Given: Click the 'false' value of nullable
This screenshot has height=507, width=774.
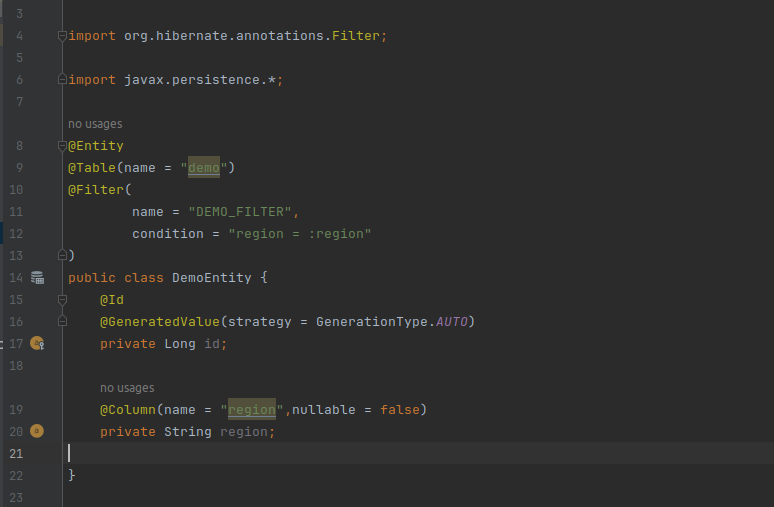Looking at the screenshot, I should tap(400, 409).
